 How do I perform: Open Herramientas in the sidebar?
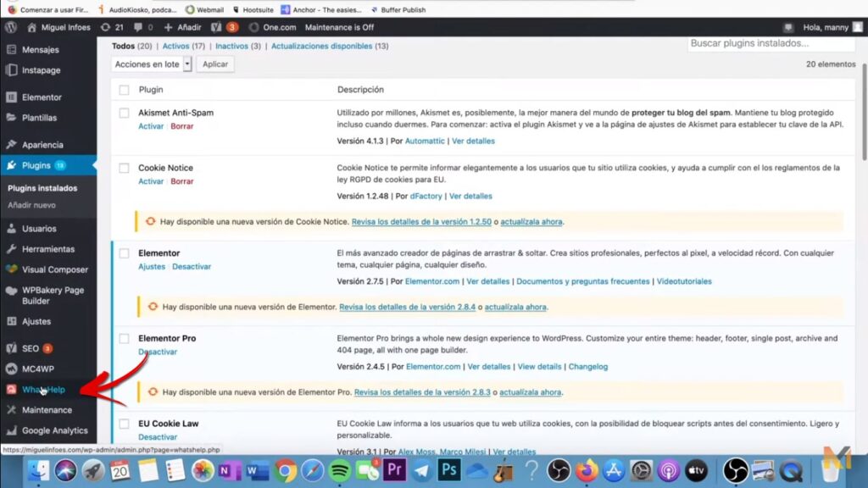48,249
